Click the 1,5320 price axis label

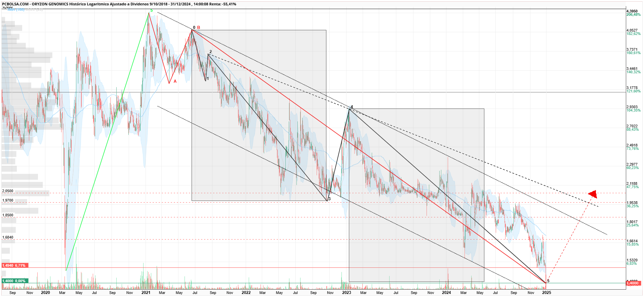click(632, 260)
